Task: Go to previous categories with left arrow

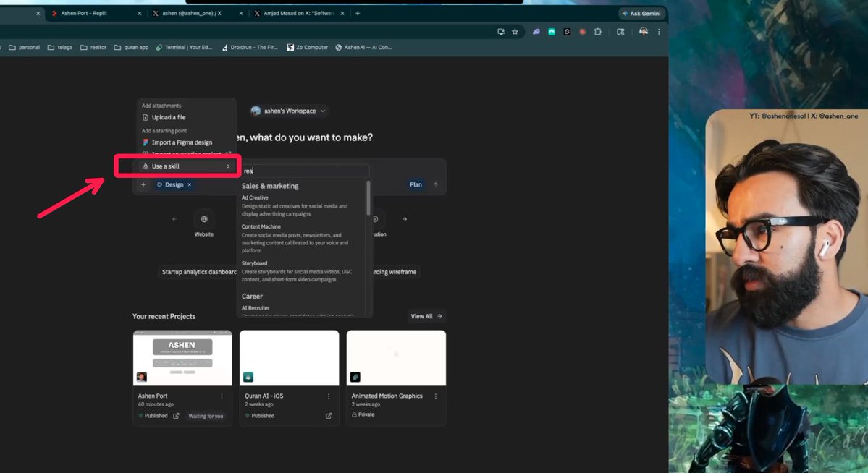Action: click(x=174, y=219)
